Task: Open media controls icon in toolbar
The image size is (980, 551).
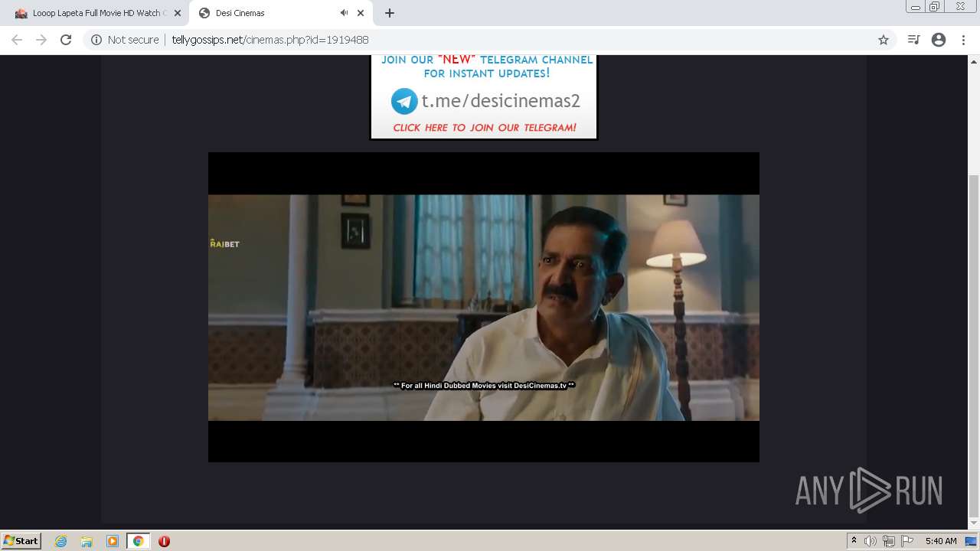Action: (913, 40)
